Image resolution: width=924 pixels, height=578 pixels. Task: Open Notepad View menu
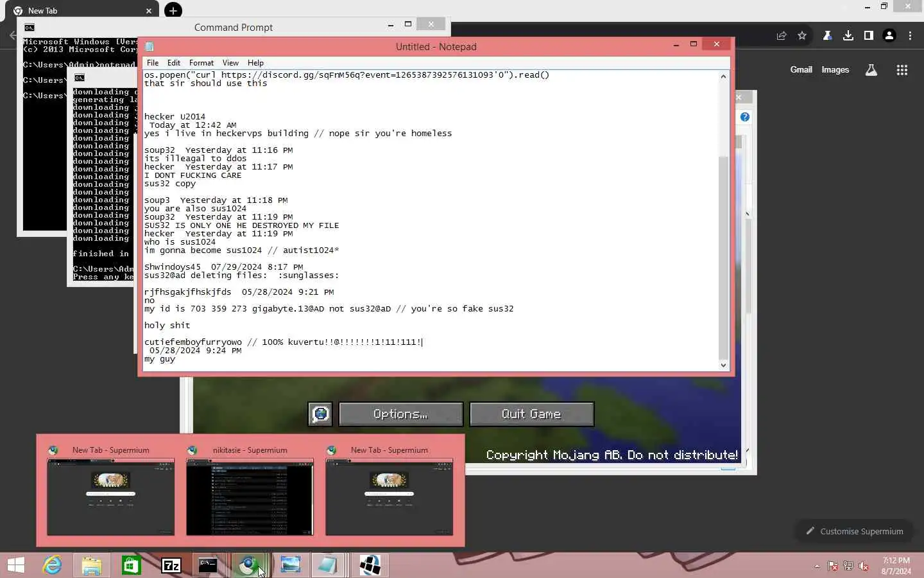click(230, 63)
